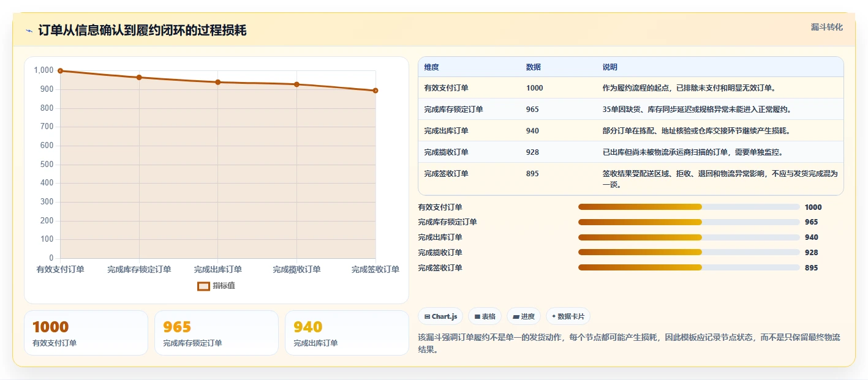The image size is (868, 380).
Task: Click the x-axis label 有效支付订单
Action: tap(60, 270)
